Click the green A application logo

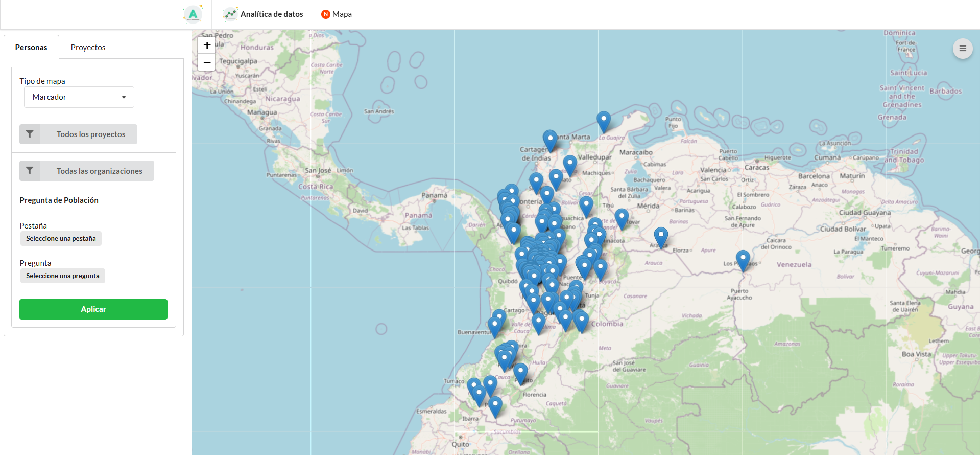pyautogui.click(x=193, y=14)
